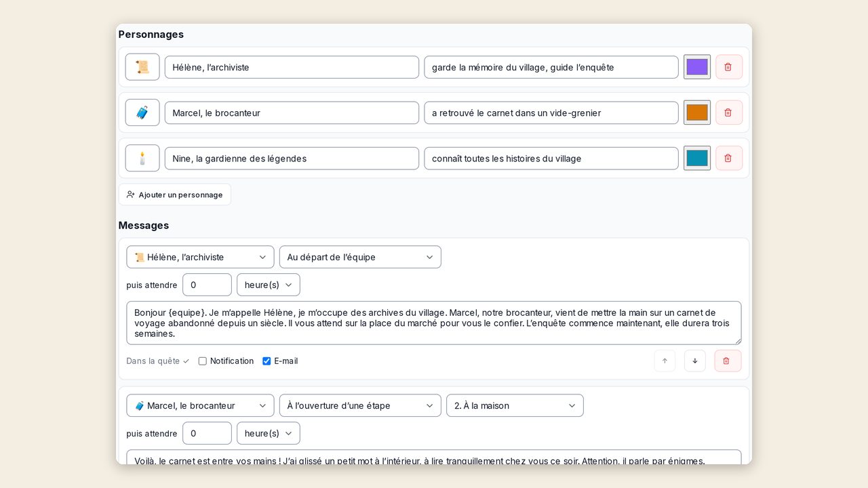Viewport: 868px width, 488px height.
Task: Open the teal color swatch for Nine
Action: [x=697, y=158]
